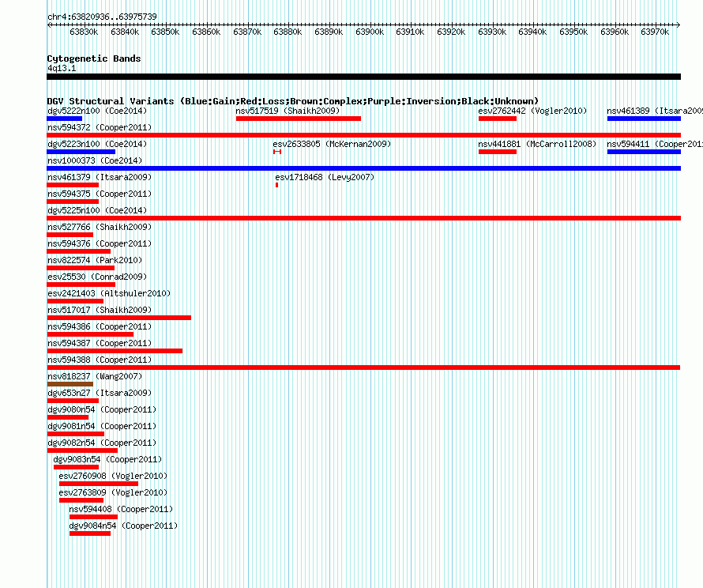The width and height of the screenshot is (703, 588).
Task: Open the nsv527766 (Shaikh2009) variant
Action: tap(100, 227)
